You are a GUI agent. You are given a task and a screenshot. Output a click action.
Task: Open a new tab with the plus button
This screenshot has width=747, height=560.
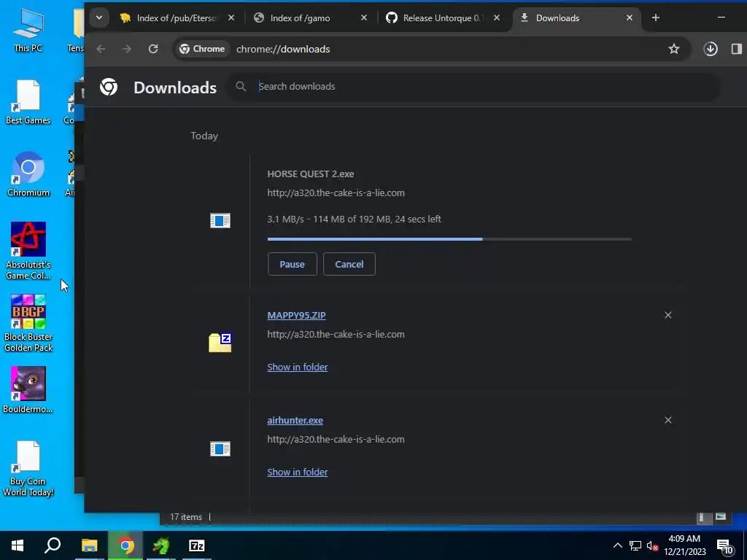coord(656,18)
